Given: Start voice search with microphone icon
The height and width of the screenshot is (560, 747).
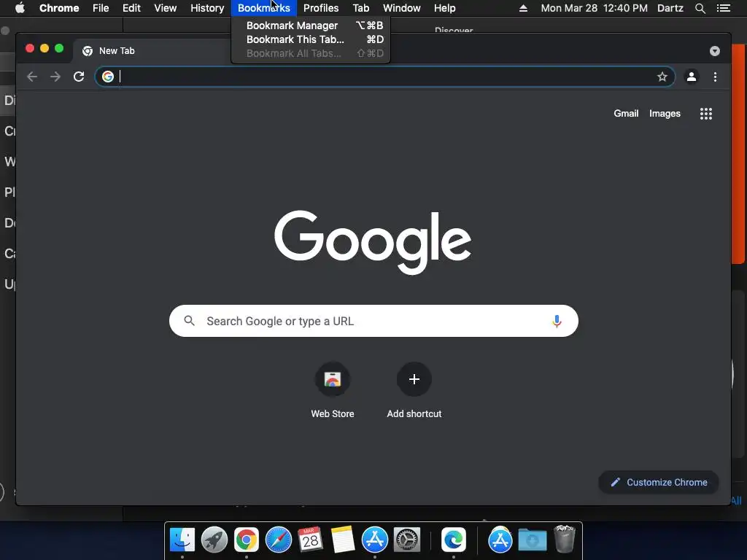Looking at the screenshot, I should (557, 321).
